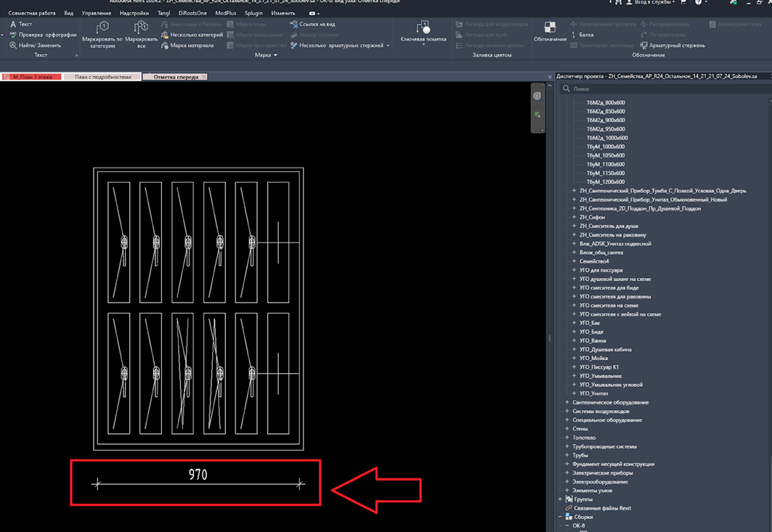Viewport: 772px width, 532px height.
Task: Click Направление пролетов tool
Action: tap(603, 24)
